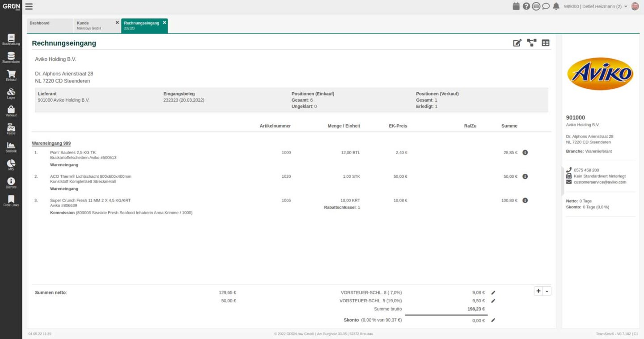
Task: Click the Super Crunch Fresh 11 MM item
Action: [90, 200]
